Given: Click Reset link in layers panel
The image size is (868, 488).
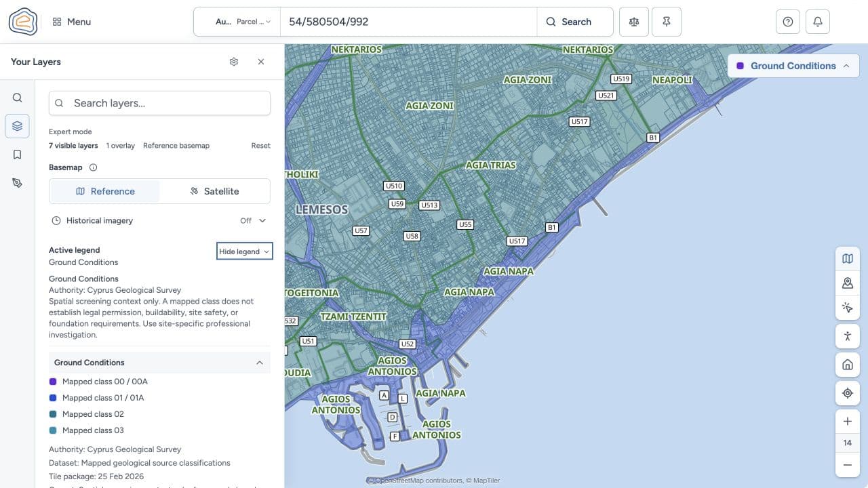Looking at the screenshot, I should [261, 146].
